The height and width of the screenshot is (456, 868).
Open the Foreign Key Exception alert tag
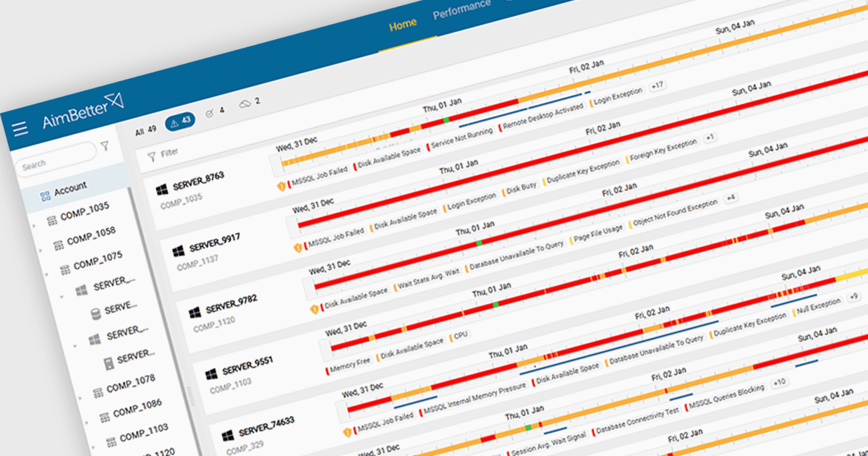click(663, 149)
